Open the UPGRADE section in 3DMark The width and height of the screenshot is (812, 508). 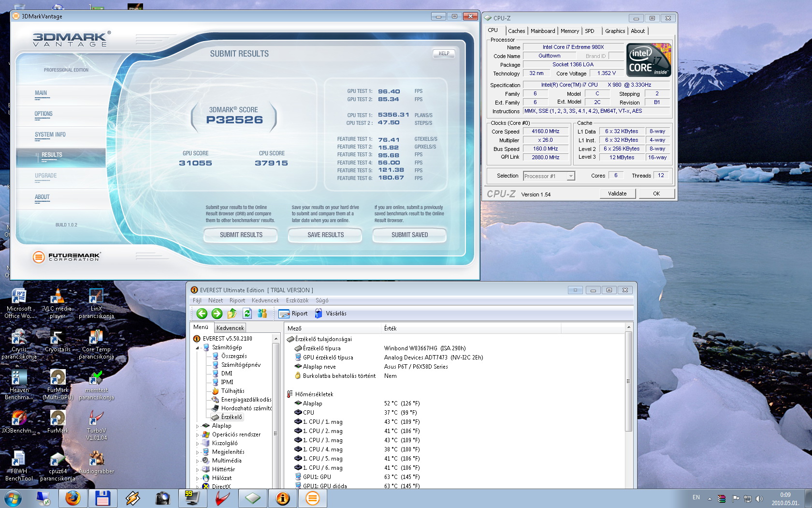pyautogui.click(x=46, y=176)
